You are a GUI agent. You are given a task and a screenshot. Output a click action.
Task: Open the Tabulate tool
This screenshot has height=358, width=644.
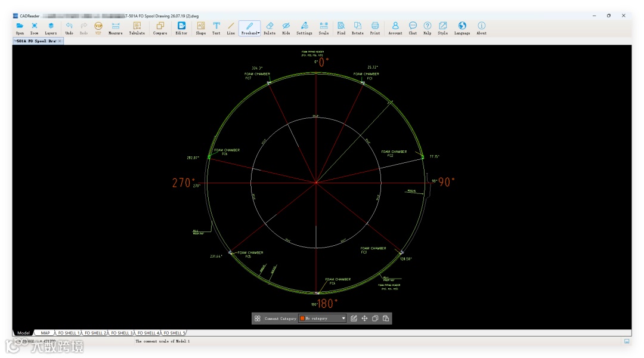137,28
